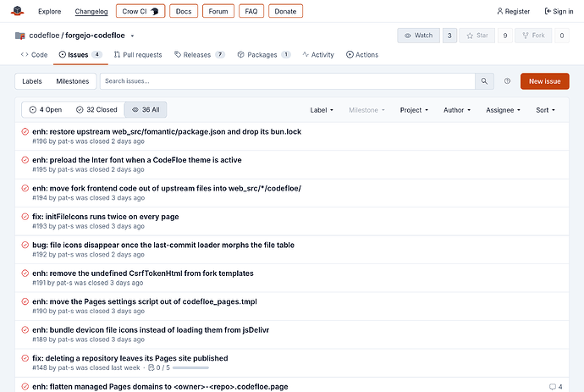Open the FAQ page
The image size is (584, 392).
pyautogui.click(x=251, y=11)
